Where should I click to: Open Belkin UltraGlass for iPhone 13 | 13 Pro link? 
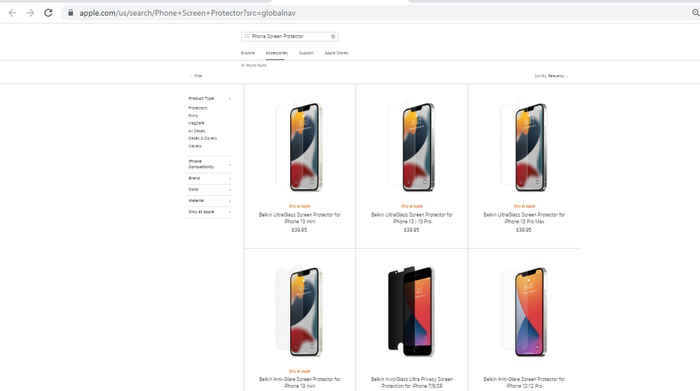coord(412,218)
